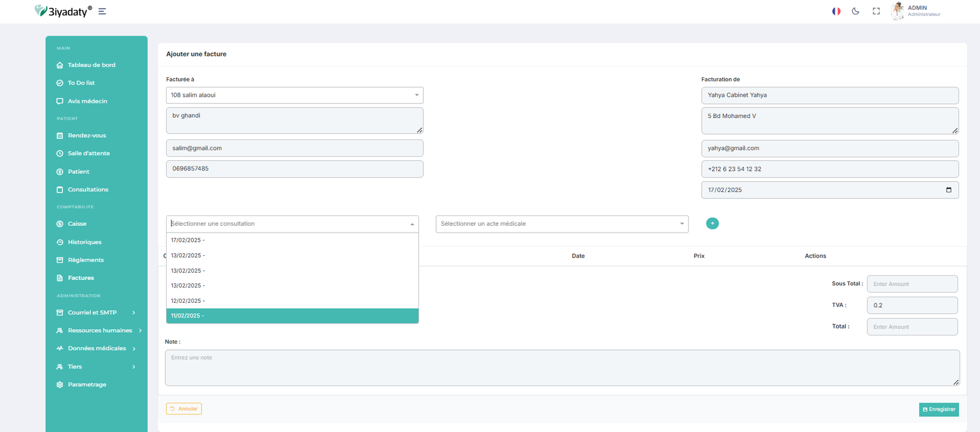Click the Enregistrer button

[x=938, y=409]
